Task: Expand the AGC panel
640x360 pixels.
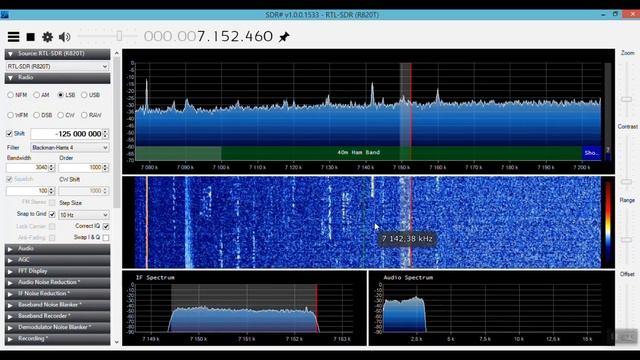Action: [x=58, y=260]
